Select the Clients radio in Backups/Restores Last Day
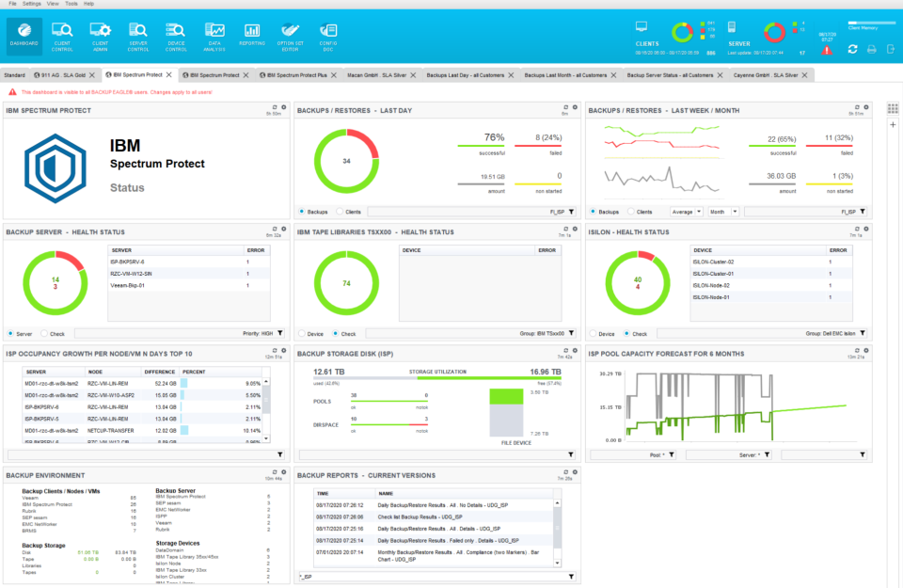The image size is (903, 588). (x=341, y=211)
